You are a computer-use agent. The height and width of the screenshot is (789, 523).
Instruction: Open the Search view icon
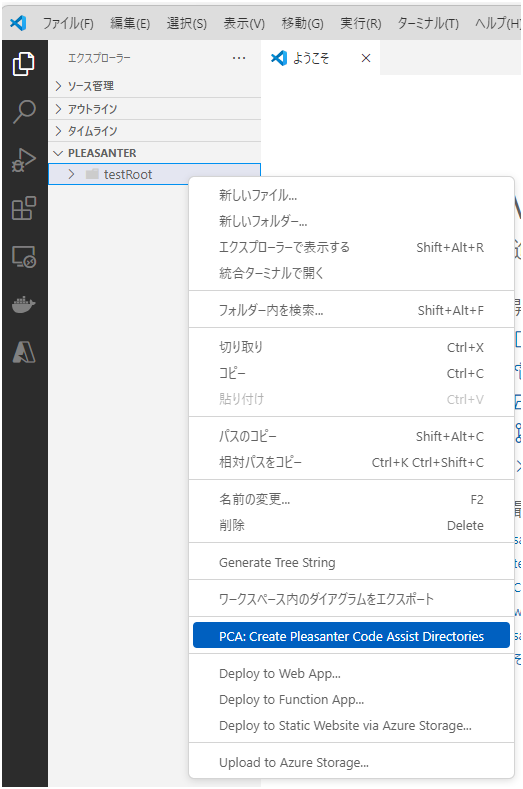pos(24,112)
